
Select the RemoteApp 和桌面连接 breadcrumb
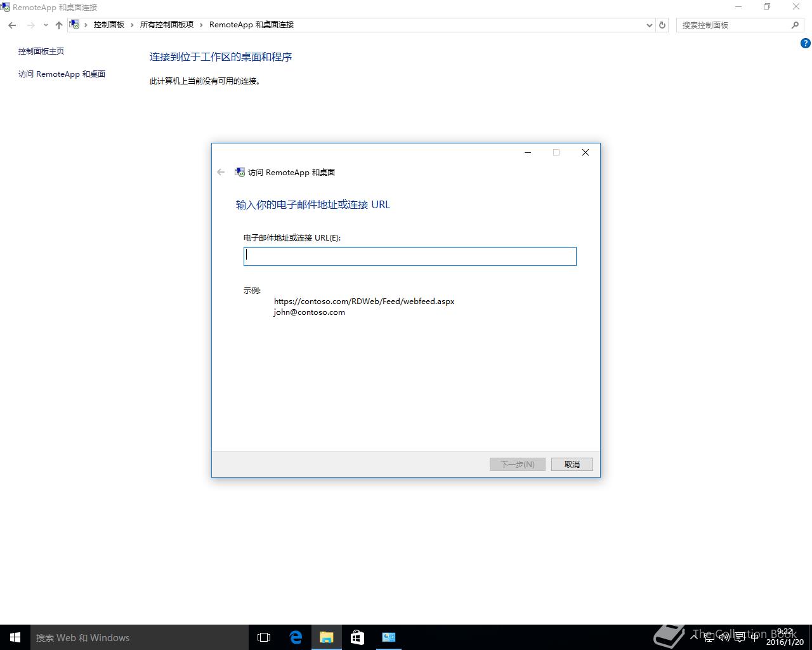pos(251,25)
